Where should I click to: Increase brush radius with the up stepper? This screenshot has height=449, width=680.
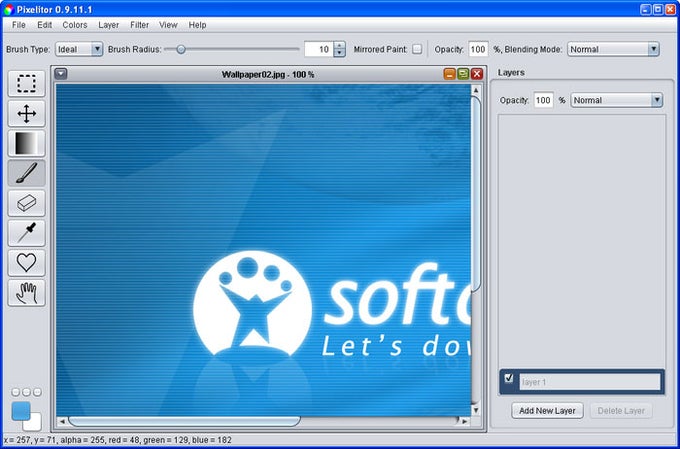click(339, 45)
